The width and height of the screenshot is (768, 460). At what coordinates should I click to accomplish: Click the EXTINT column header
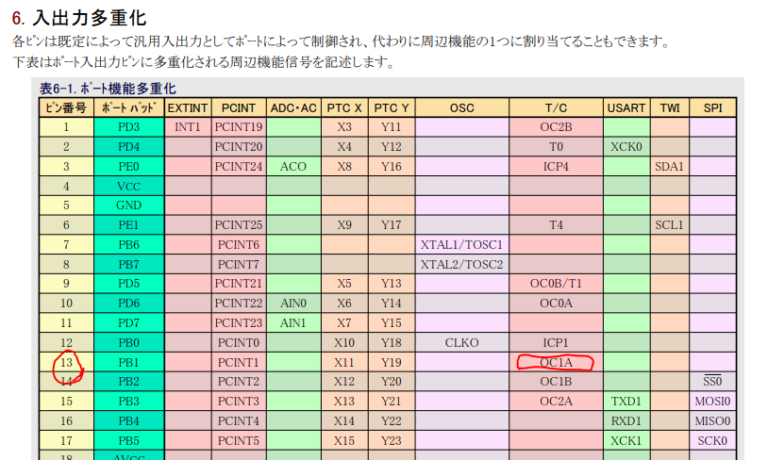(187, 107)
